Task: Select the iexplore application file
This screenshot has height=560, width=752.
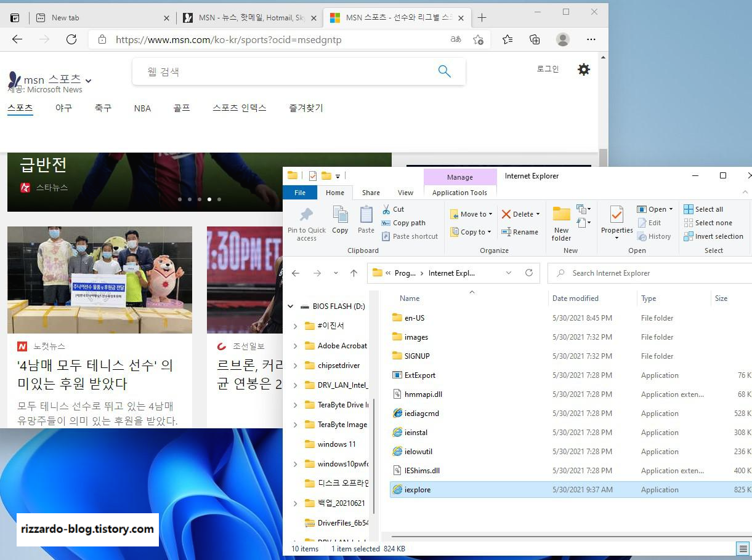Action: click(x=571, y=490)
